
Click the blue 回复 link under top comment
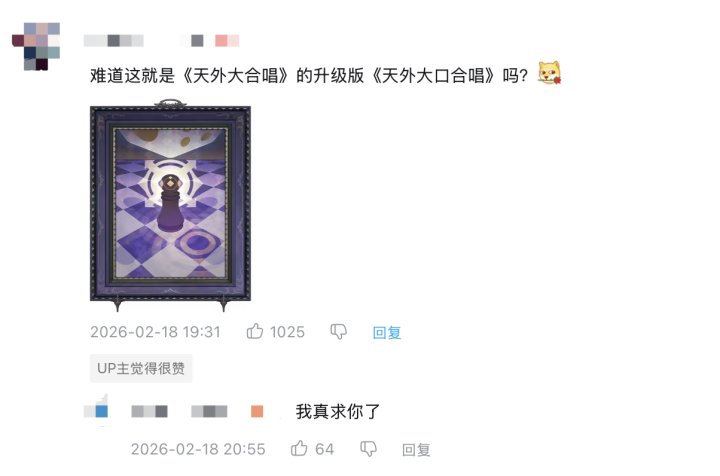tap(387, 332)
